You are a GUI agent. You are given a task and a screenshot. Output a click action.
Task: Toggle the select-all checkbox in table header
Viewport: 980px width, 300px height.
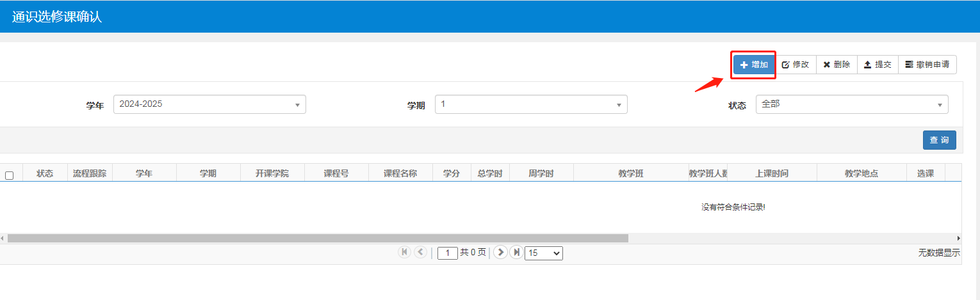click(9, 175)
